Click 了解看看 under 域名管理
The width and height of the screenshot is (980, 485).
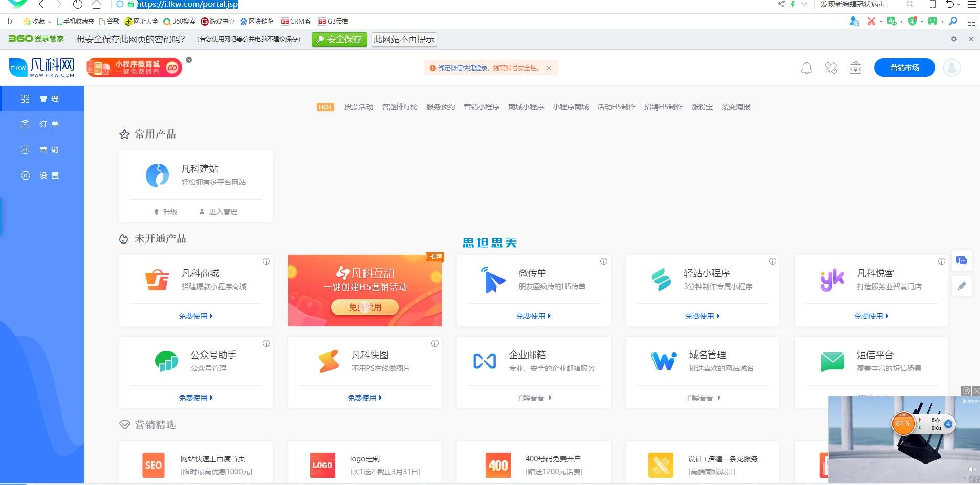(703, 398)
